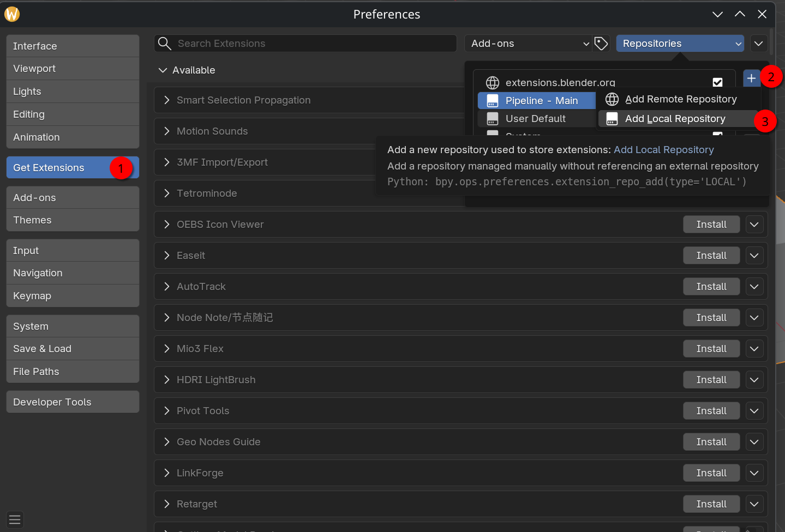Click the tag filter icon
Image resolution: width=785 pixels, height=532 pixels.
click(x=601, y=44)
